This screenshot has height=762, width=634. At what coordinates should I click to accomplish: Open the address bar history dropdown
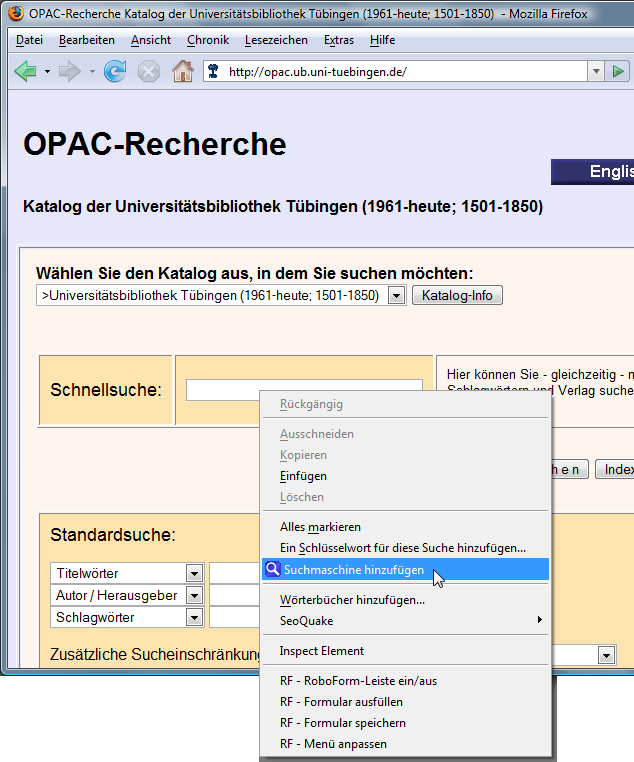pos(596,72)
